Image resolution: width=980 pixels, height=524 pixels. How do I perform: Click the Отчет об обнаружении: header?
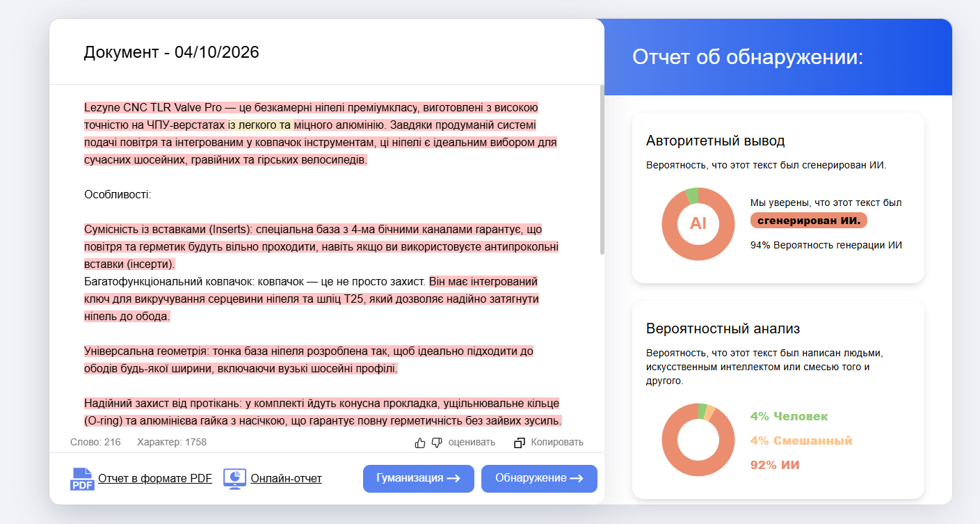[748, 57]
